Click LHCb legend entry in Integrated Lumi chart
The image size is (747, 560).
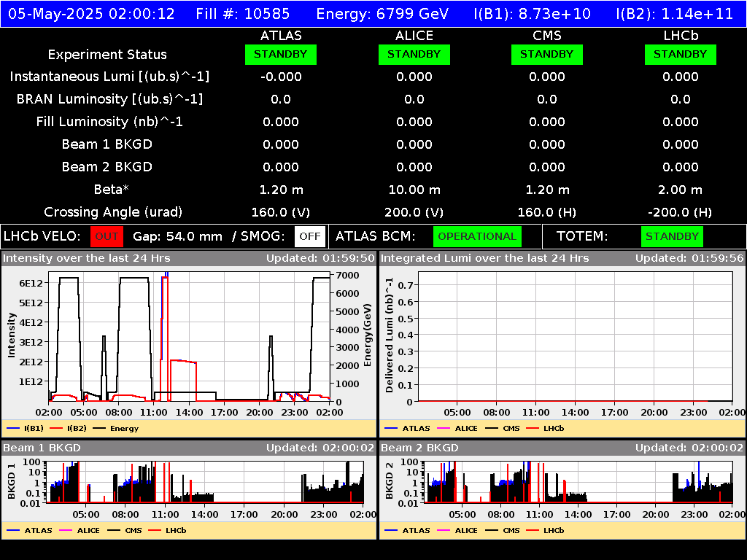tap(545, 428)
